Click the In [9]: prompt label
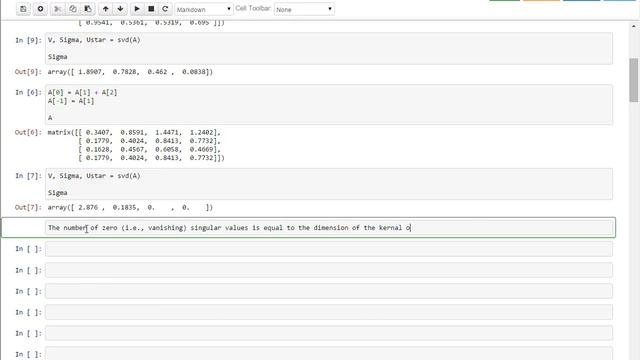This screenshot has width=640, height=360. point(28,40)
